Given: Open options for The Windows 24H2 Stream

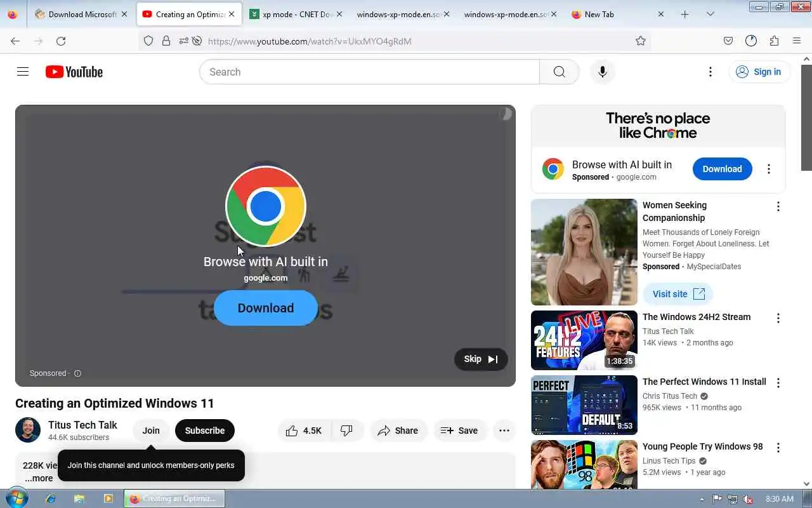Looking at the screenshot, I should [x=778, y=318].
